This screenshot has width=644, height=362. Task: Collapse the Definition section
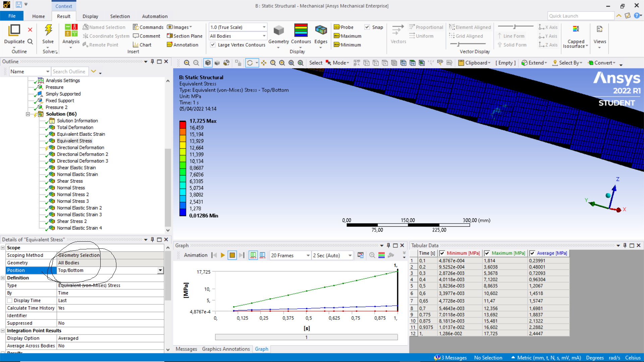(x=3, y=278)
